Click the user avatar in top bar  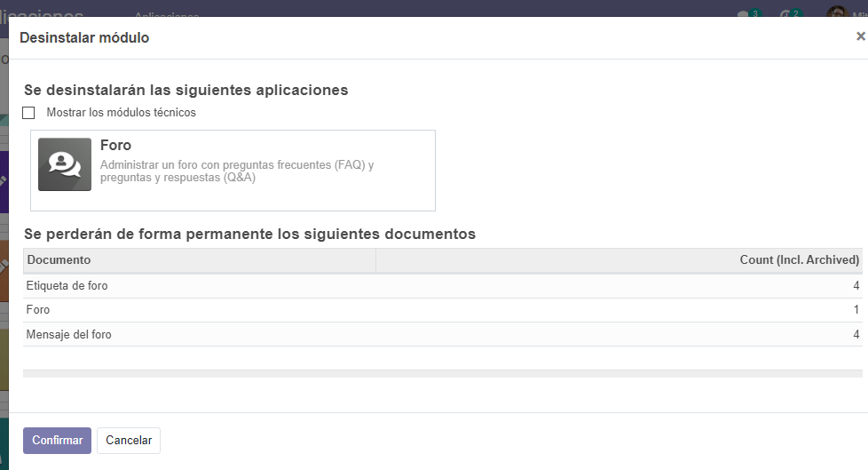(835, 13)
